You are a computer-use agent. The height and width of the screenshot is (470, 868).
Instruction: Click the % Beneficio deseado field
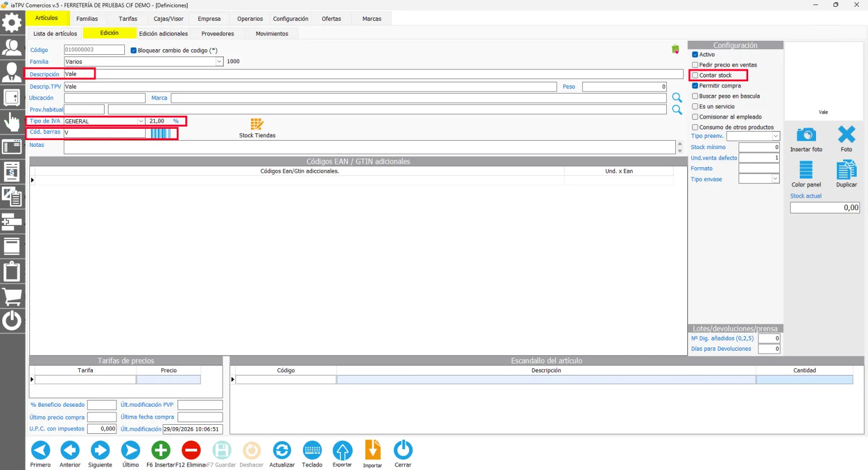click(x=102, y=405)
